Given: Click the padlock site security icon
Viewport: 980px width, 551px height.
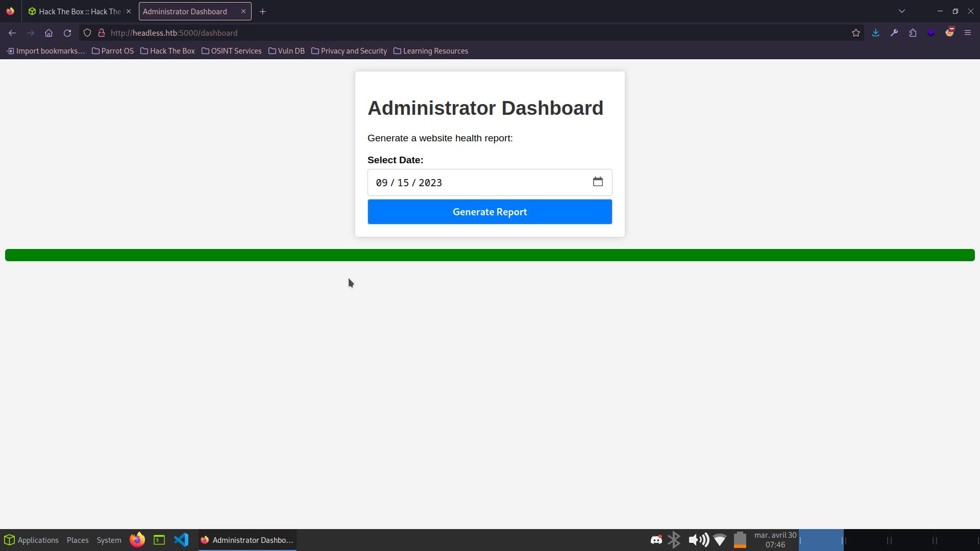Looking at the screenshot, I should click(101, 33).
